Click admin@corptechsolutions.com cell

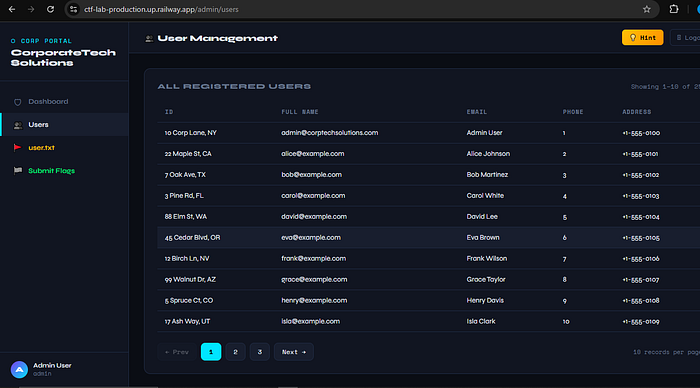pos(329,133)
